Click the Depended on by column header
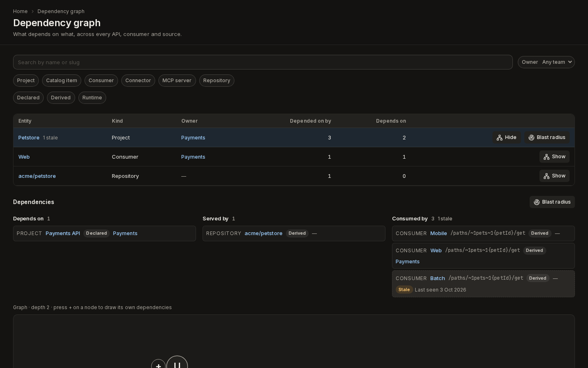The image size is (588, 368). pyautogui.click(x=310, y=121)
